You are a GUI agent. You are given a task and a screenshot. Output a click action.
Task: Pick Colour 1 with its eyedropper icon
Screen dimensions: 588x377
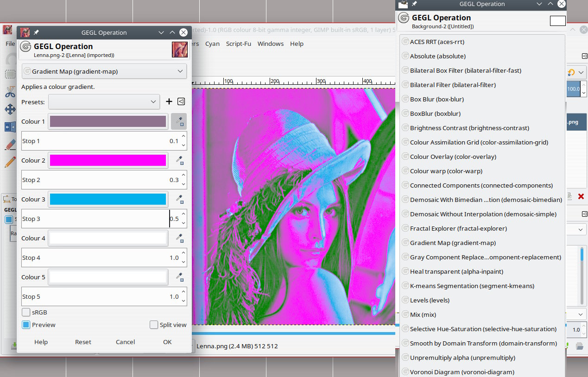[x=179, y=121]
